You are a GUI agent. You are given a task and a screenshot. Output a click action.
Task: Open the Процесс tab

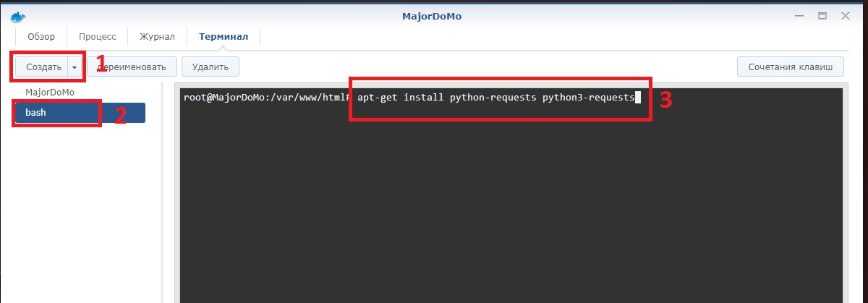(97, 37)
